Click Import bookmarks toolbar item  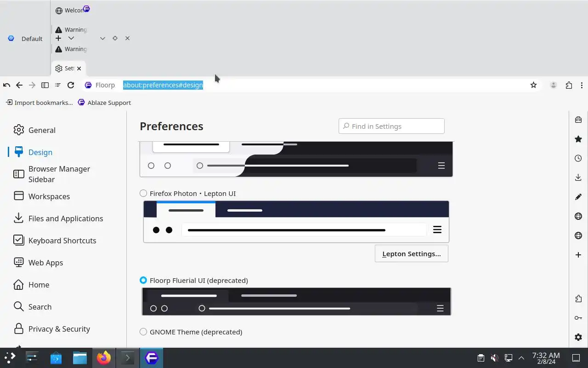coord(39,103)
